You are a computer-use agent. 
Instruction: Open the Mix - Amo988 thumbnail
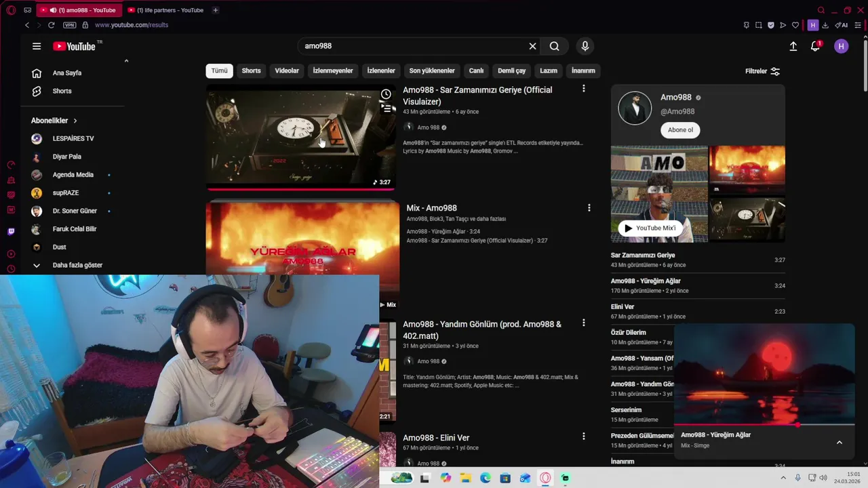coord(302,256)
